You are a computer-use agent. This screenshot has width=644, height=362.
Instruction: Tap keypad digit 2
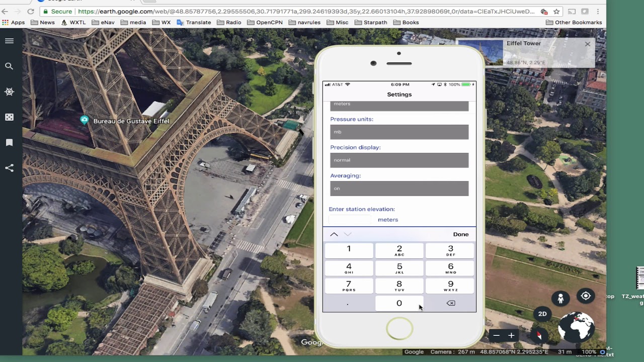pyautogui.click(x=399, y=250)
